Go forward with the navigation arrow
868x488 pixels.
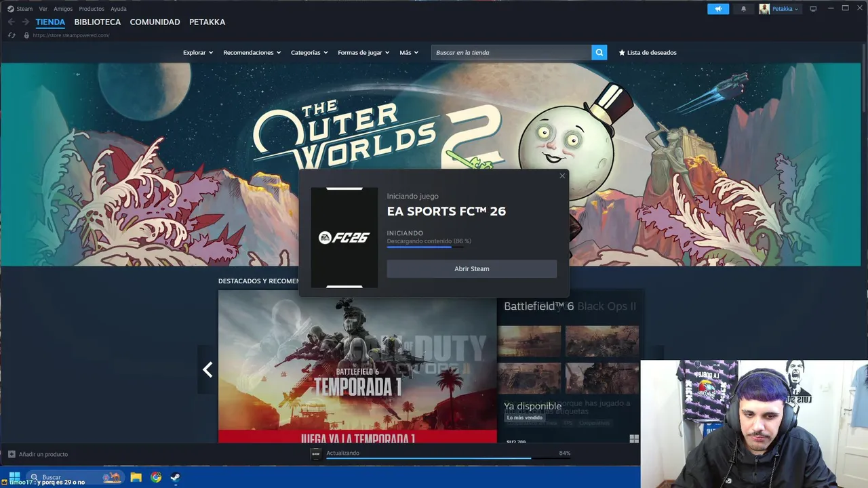point(25,22)
